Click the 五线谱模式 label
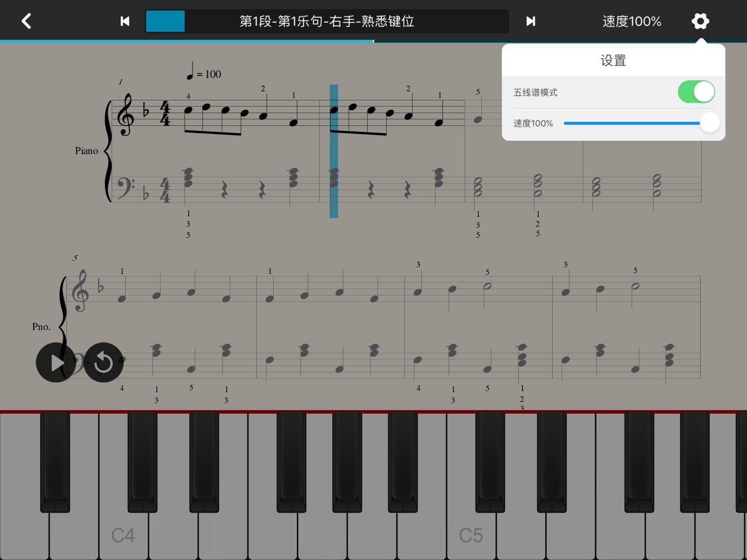Image resolution: width=747 pixels, height=560 pixels. coord(535,92)
